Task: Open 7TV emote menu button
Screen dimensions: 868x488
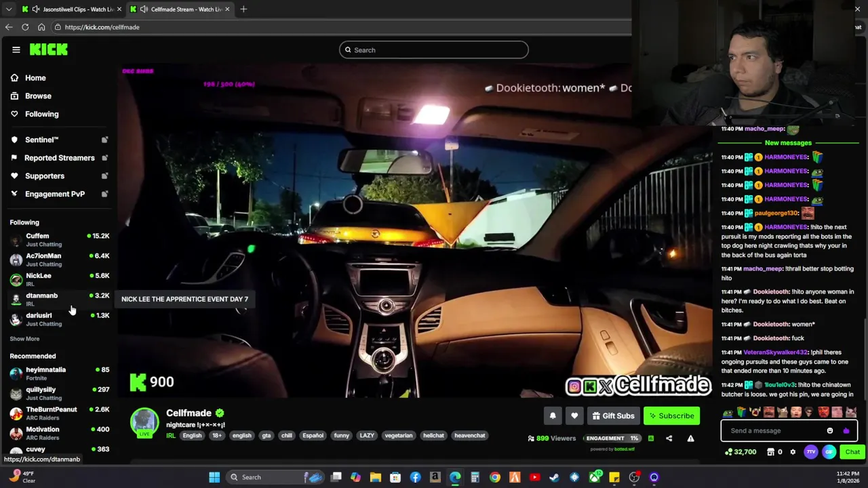Action: coord(811,452)
